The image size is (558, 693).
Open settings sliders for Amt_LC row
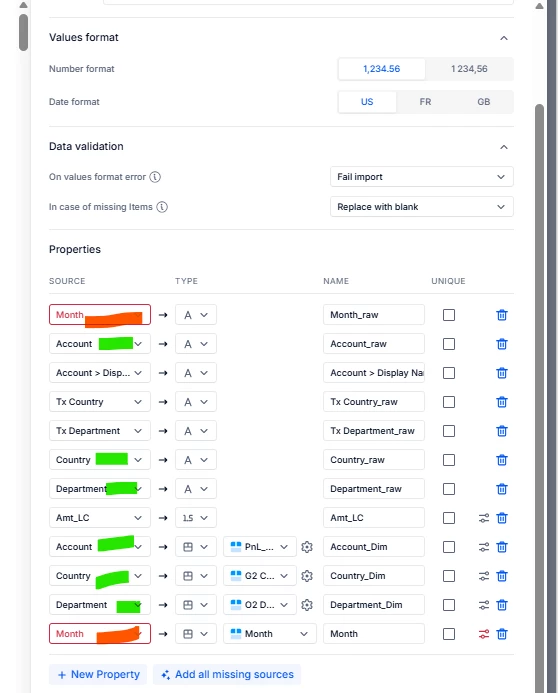[484, 518]
